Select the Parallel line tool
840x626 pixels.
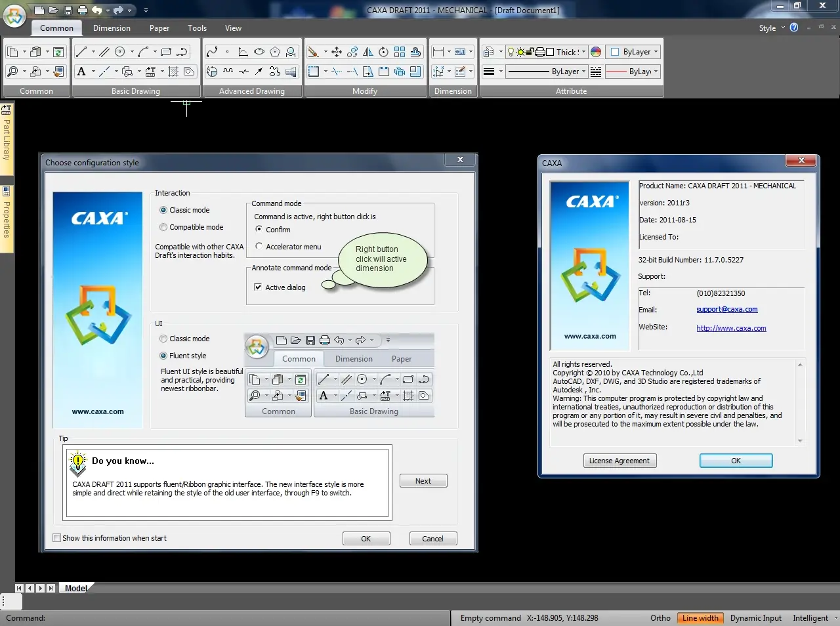point(104,52)
